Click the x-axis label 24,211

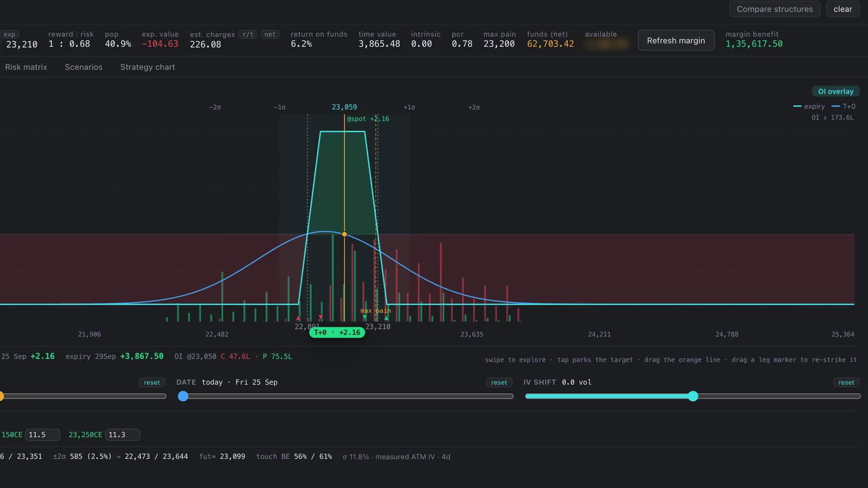tap(599, 335)
